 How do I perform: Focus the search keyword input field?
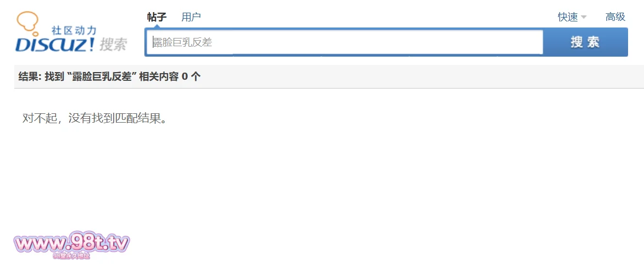(x=346, y=42)
